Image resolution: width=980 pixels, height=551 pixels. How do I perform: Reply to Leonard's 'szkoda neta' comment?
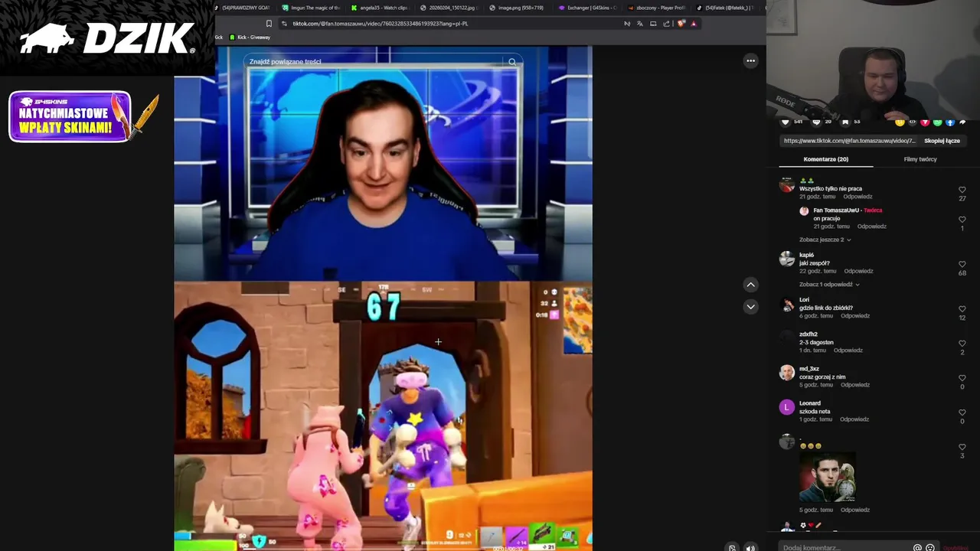[x=854, y=419]
